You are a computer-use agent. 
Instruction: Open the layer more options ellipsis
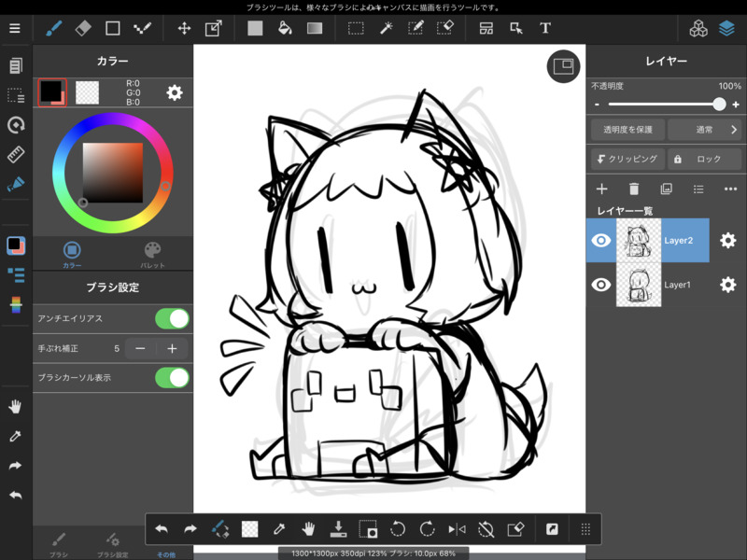730,189
